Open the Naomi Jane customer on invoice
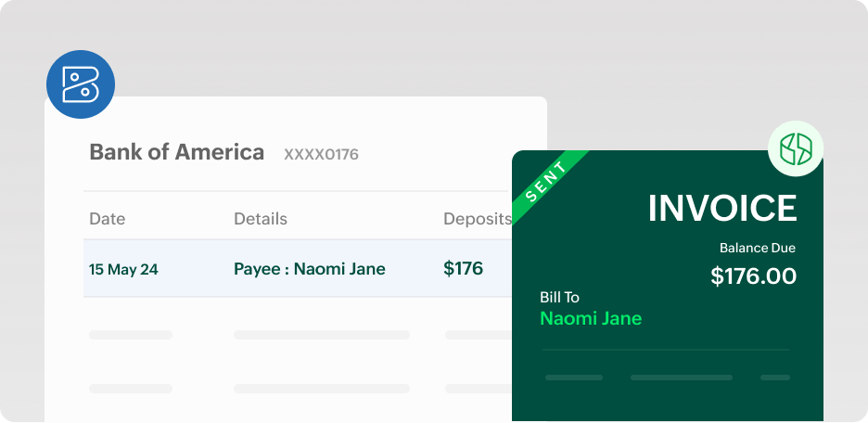868x423 pixels. pyautogui.click(x=591, y=319)
